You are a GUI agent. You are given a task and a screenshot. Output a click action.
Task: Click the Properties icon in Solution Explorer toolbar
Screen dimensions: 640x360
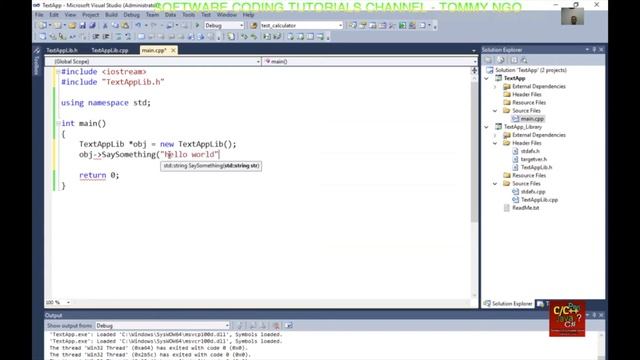tap(488, 60)
